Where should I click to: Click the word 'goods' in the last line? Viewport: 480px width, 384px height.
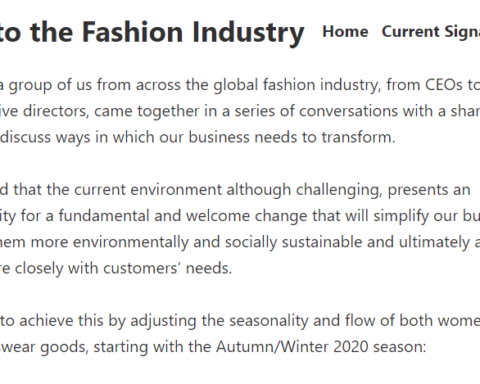(x=64, y=347)
